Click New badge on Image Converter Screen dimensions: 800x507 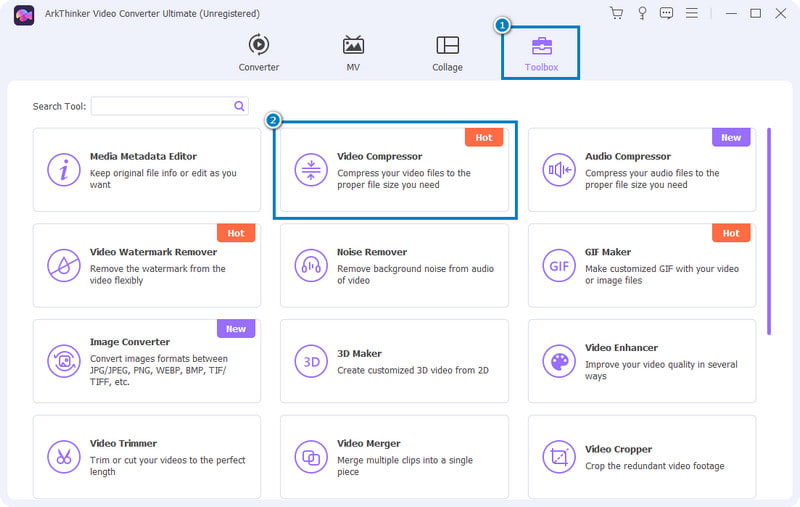click(x=236, y=329)
